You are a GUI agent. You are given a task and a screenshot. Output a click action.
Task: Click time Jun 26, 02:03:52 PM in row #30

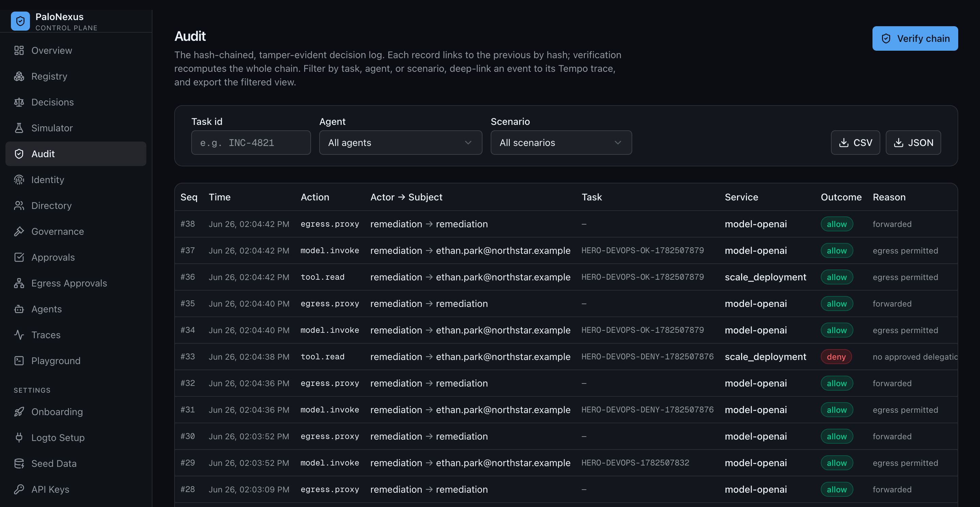pos(249,436)
